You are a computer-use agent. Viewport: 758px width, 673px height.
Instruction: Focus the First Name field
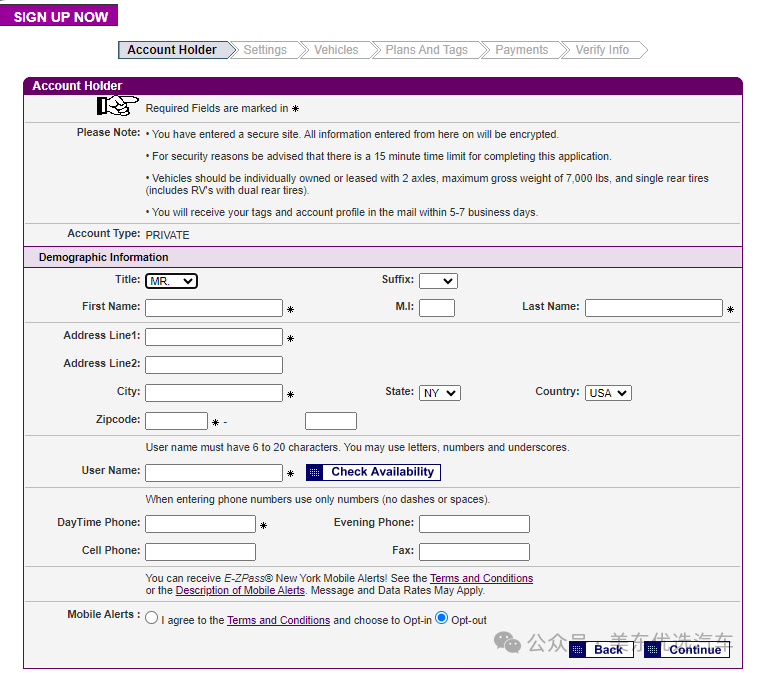tap(214, 308)
